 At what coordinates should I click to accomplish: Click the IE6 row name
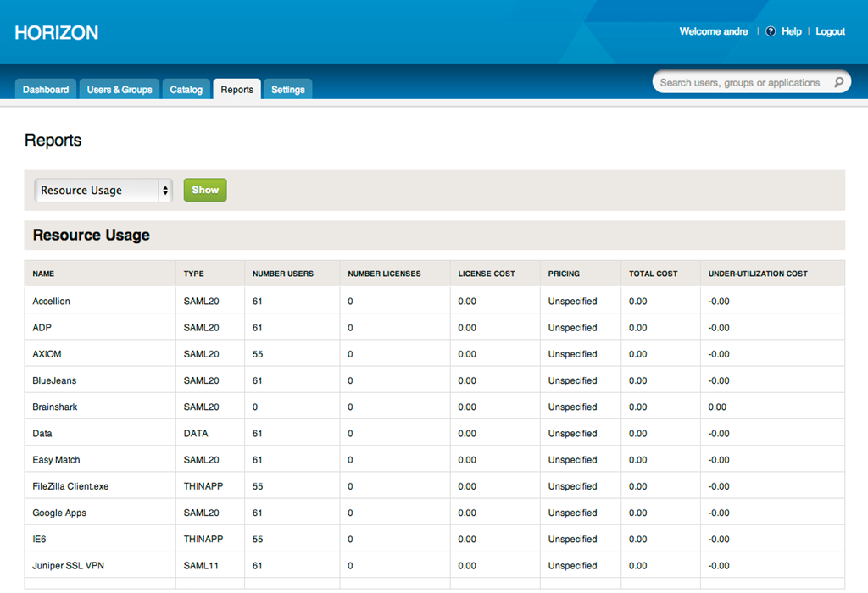39,540
